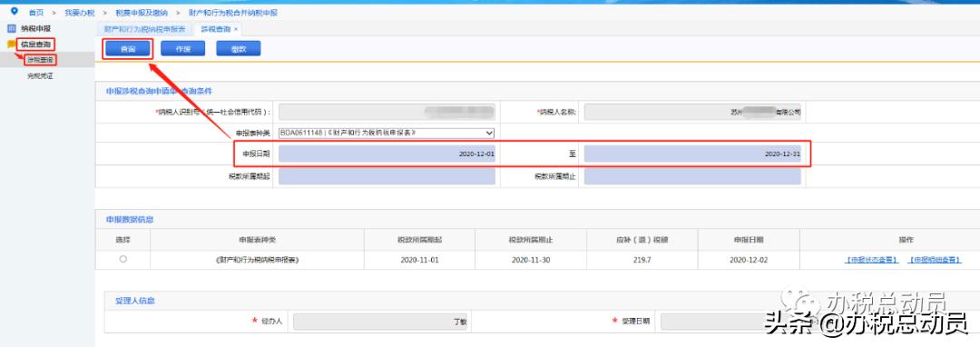The image size is (980, 347).
Task: Click the location pin icon in breadcrumb
Action: (15, 11)
